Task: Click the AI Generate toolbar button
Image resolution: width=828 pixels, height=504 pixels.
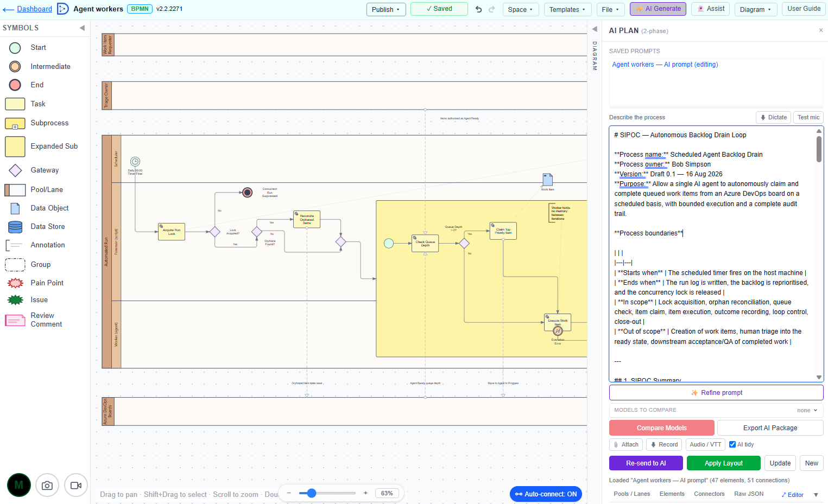Action: [658, 9]
